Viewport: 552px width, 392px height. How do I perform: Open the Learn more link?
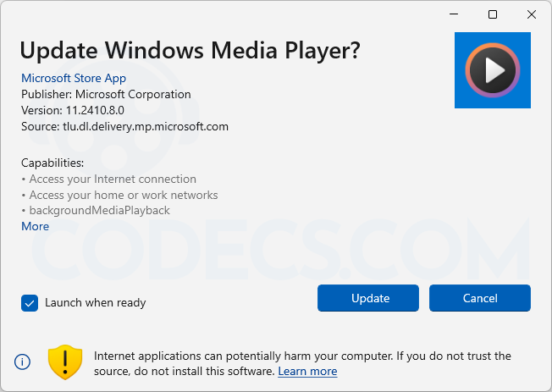coord(307,371)
